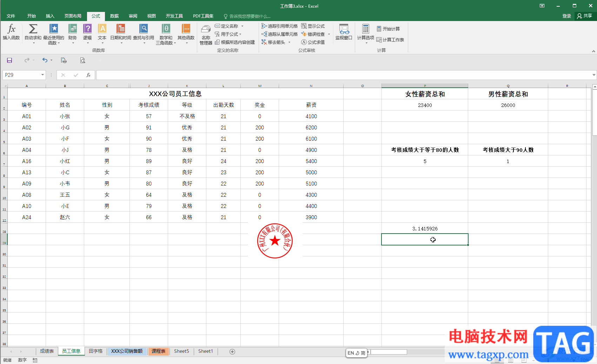597x364 pixels.
Task: Open Recently Used functions (最近使用的函数)
Action: click(x=54, y=34)
